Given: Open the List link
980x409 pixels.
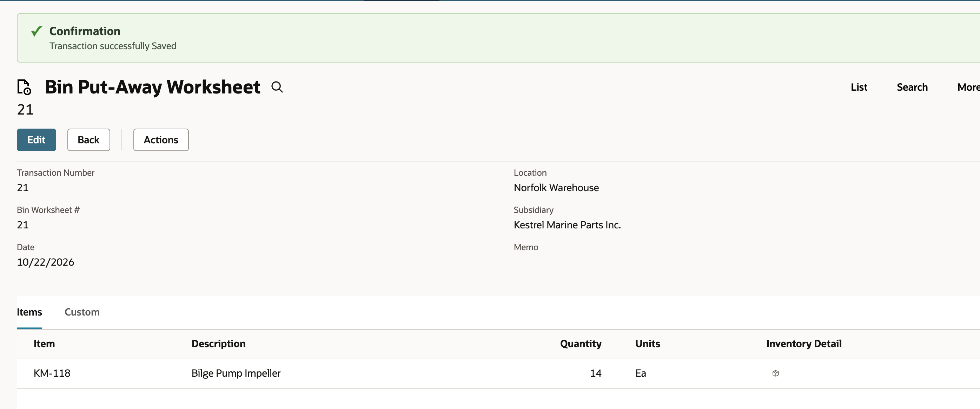Looking at the screenshot, I should 859,87.
